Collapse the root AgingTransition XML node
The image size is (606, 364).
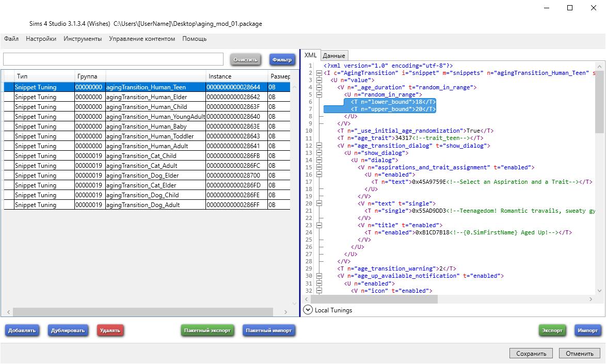(x=318, y=73)
